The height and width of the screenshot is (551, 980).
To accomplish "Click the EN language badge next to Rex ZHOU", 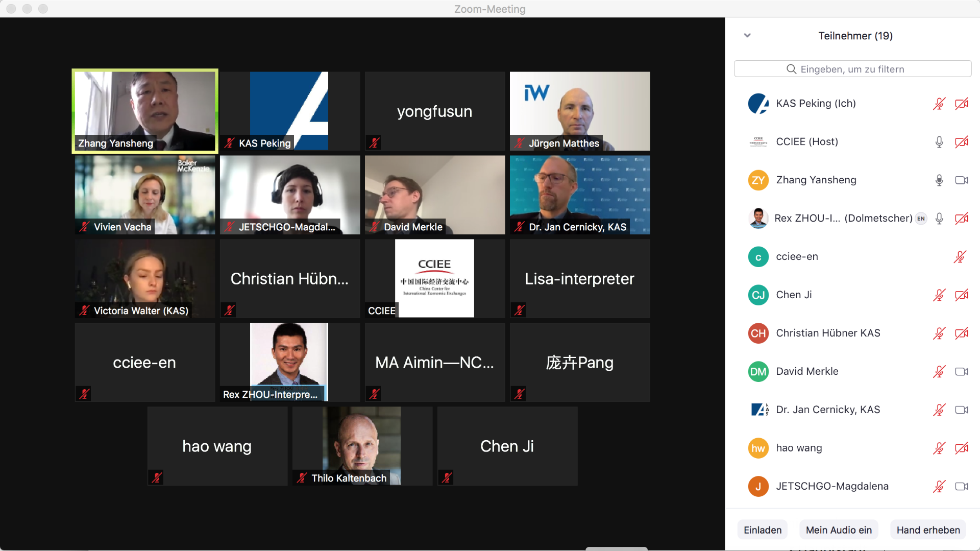I will pyautogui.click(x=921, y=219).
